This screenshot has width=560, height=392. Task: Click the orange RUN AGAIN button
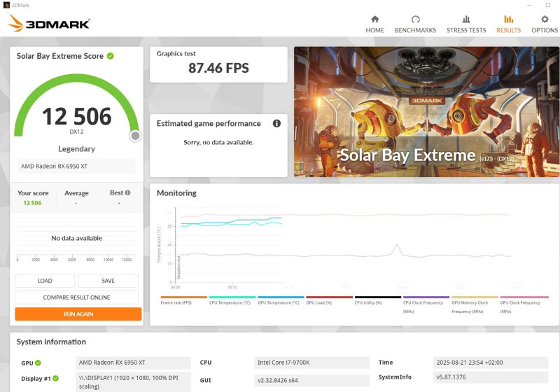pos(78,314)
